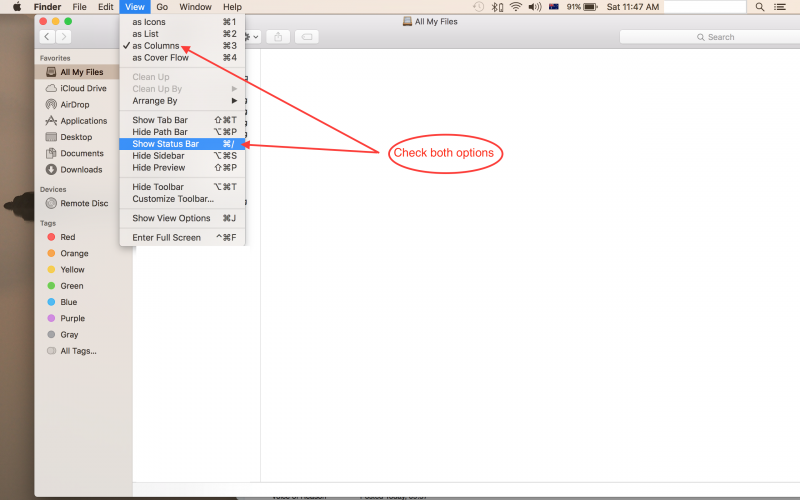Click the flag input source icon
The width and height of the screenshot is (800, 500).
[554, 7]
